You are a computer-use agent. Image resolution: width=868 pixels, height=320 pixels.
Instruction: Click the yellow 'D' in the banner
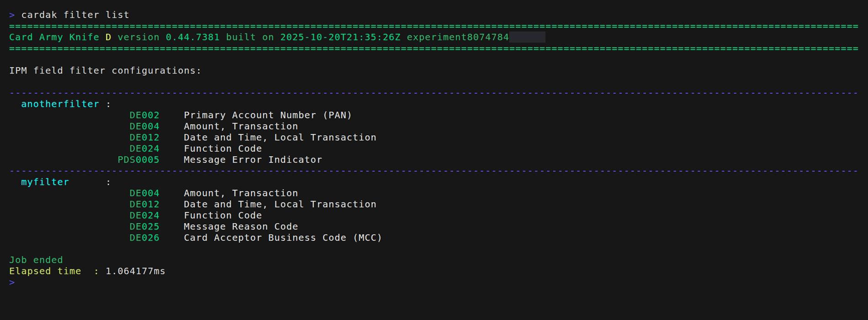coord(108,37)
